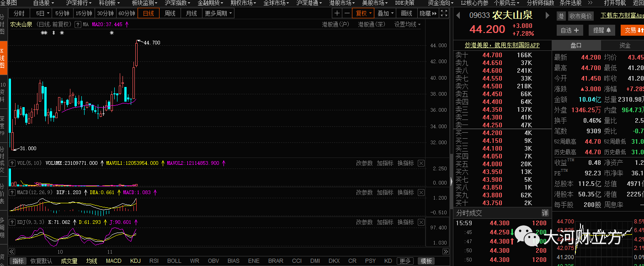This screenshot has height=266, width=644.
Task: Click 改参数 for MACD panel
Action: (x=364, y=193)
